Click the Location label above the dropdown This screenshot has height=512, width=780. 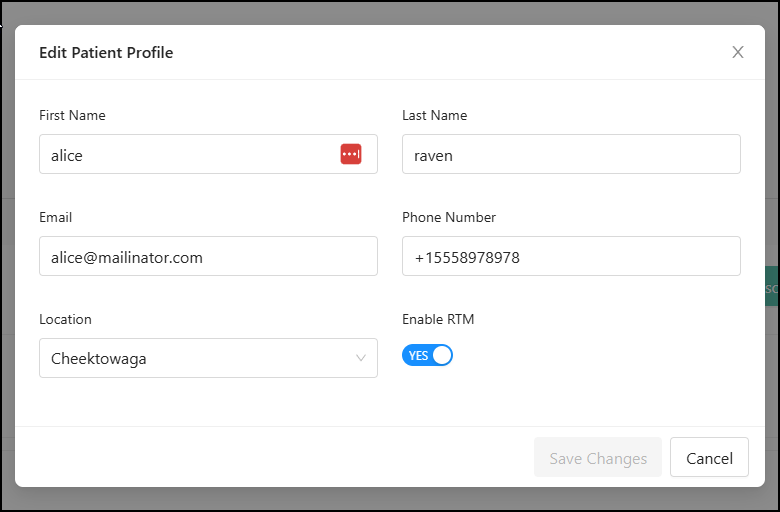point(65,319)
